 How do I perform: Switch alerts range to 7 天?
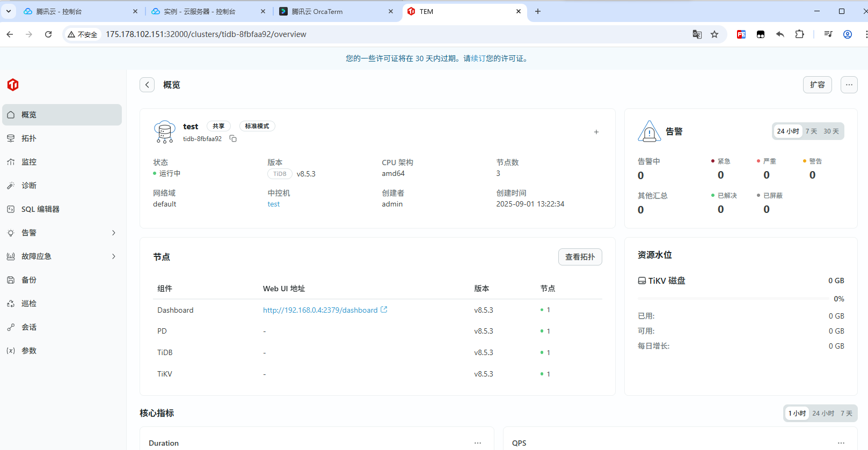[811, 131]
